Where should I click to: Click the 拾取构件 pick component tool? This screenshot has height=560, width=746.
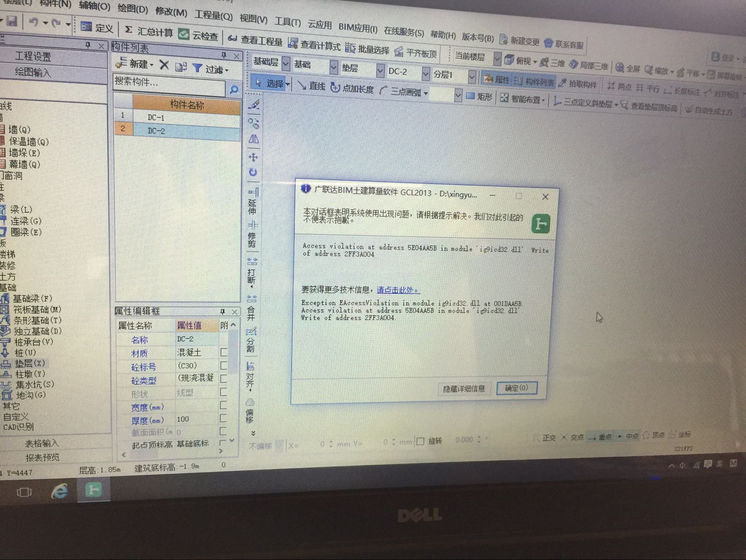pyautogui.click(x=577, y=83)
